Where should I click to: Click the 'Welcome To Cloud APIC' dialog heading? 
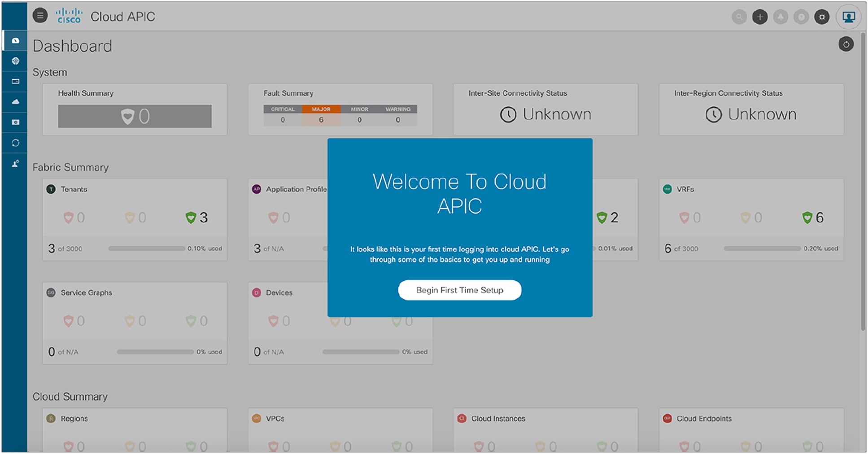[460, 194]
